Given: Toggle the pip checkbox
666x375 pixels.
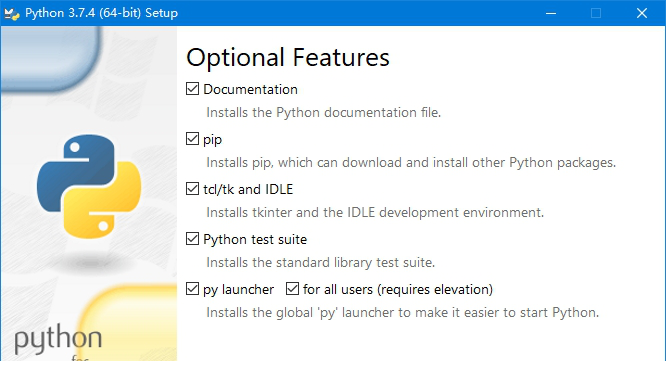Looking at the screenshot, I should pos(192,139).
